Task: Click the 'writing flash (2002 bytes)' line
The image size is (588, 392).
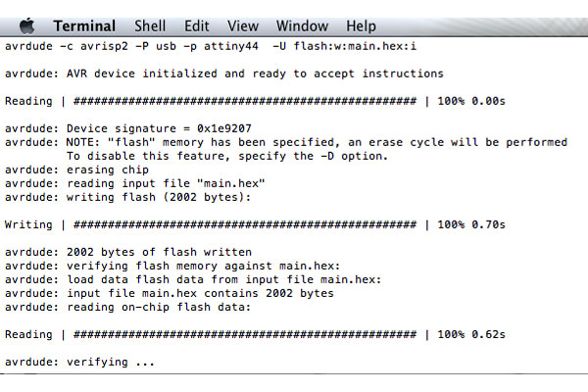Action: tap(127, 197)
